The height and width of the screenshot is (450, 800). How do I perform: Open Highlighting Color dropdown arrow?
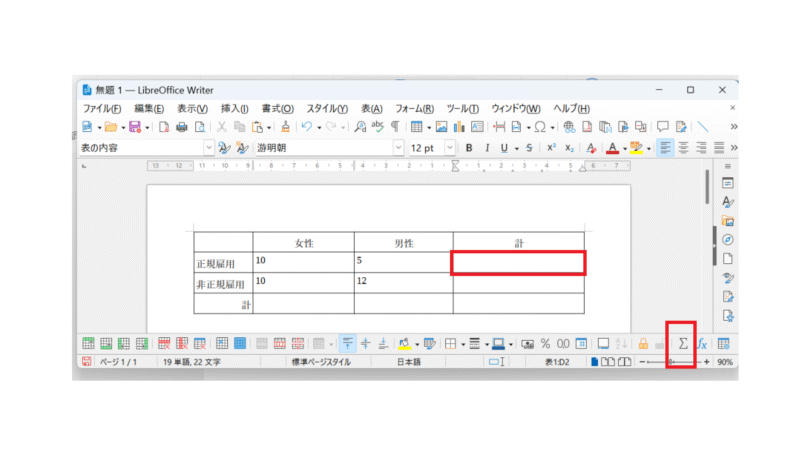648,148
